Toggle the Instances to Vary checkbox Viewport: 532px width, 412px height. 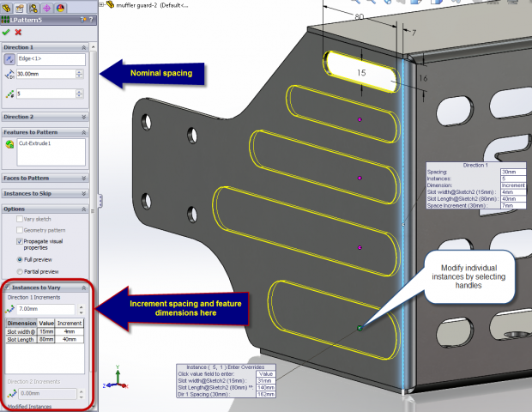coord(8,288)
